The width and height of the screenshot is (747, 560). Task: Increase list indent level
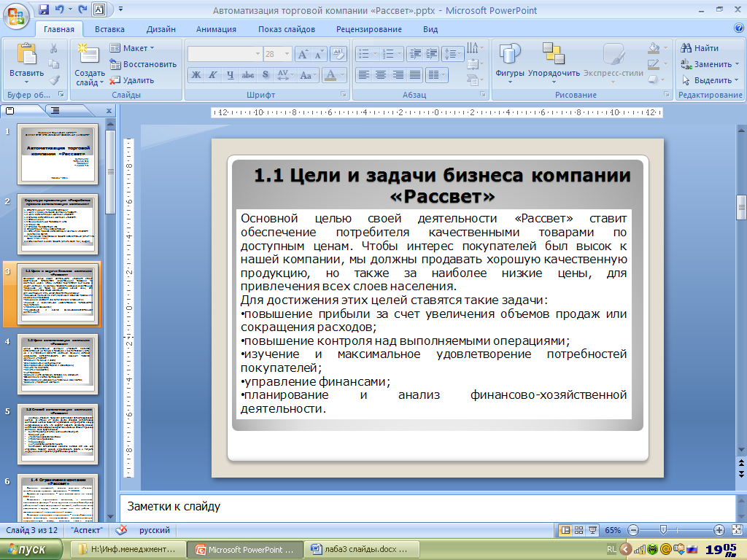tap(431, 54)
